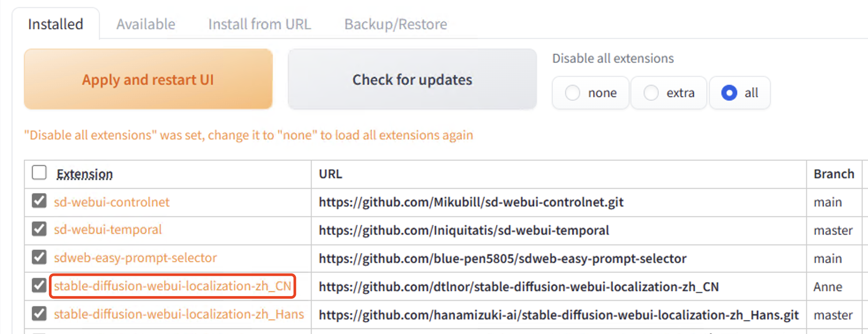Switch to the Available tab
This screenshot has height=334, width=868.
tap(146, 24)
